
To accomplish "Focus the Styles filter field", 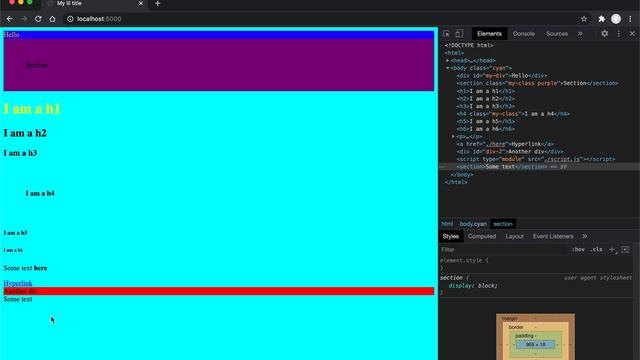I will tap(504, 249).
